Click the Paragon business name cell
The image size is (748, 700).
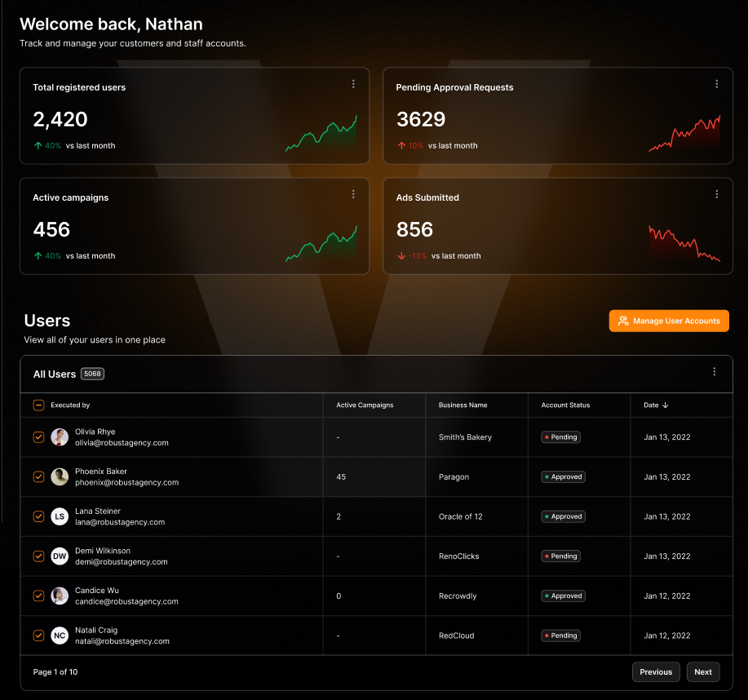(x=454, y=476)
